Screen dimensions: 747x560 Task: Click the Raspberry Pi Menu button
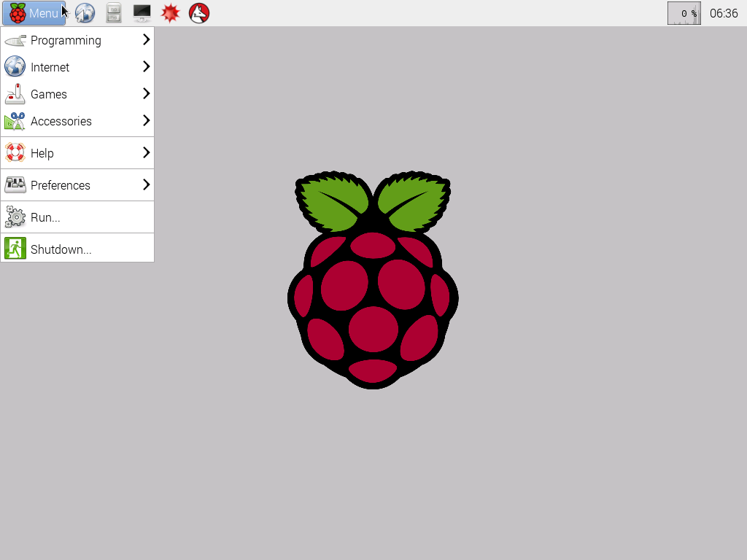[x=34, y=13]
